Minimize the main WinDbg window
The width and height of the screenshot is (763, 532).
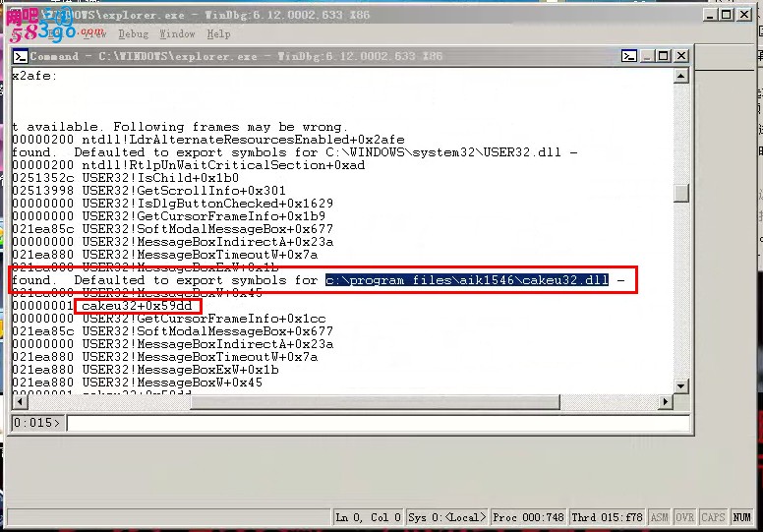click(710, 15)
